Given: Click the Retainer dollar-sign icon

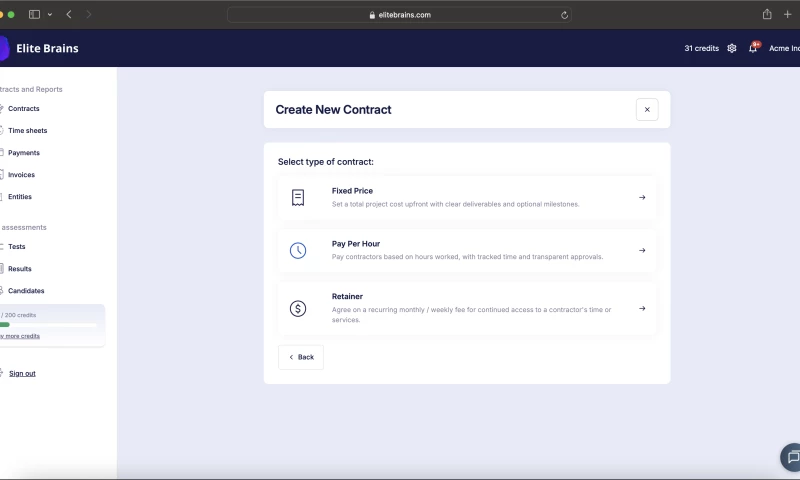Looking at the screenshot, I should (x=298, y=309).
